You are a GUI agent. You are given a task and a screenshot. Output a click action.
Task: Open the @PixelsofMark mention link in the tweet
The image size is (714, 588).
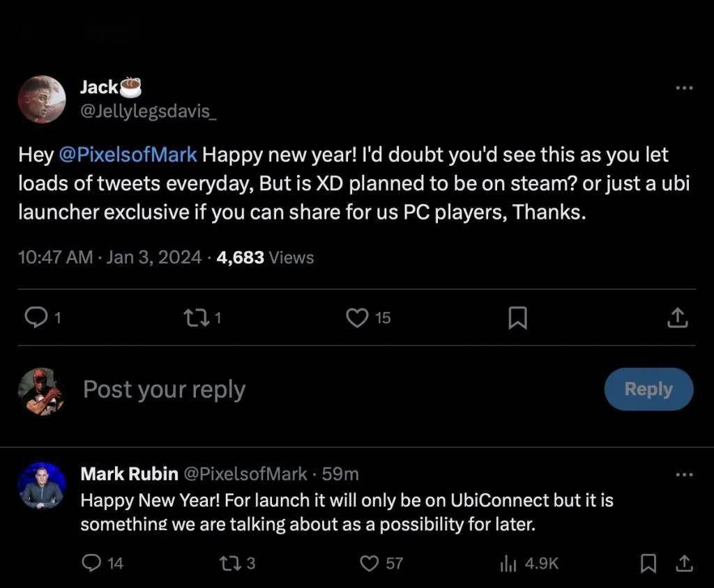pyautogui.click(x=128, y=155)
